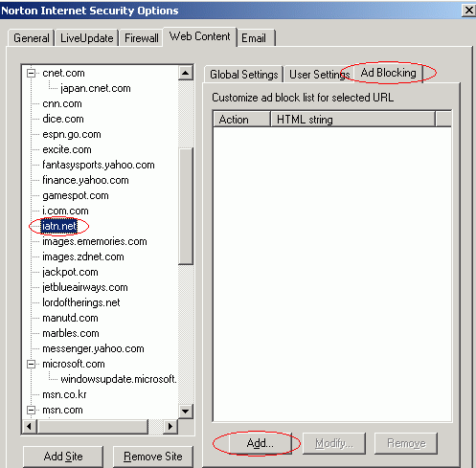Select images.zdnet.com entry

[x=83, y=256]
